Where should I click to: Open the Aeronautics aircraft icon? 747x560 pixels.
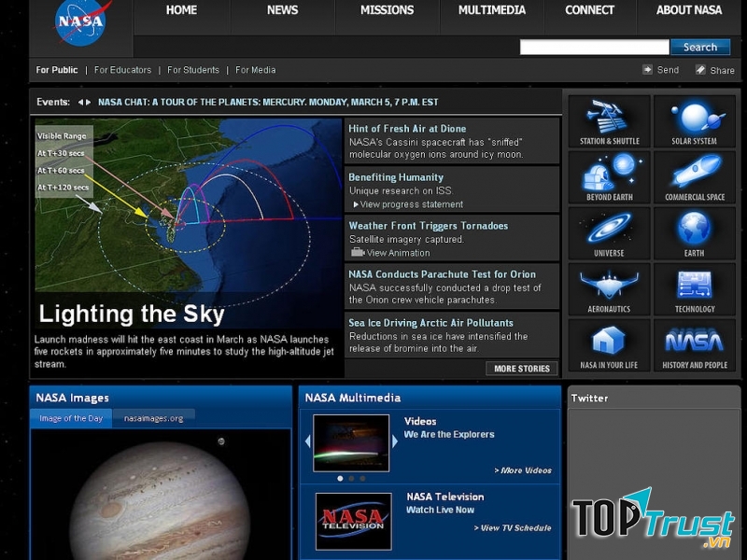click(609, 289)
